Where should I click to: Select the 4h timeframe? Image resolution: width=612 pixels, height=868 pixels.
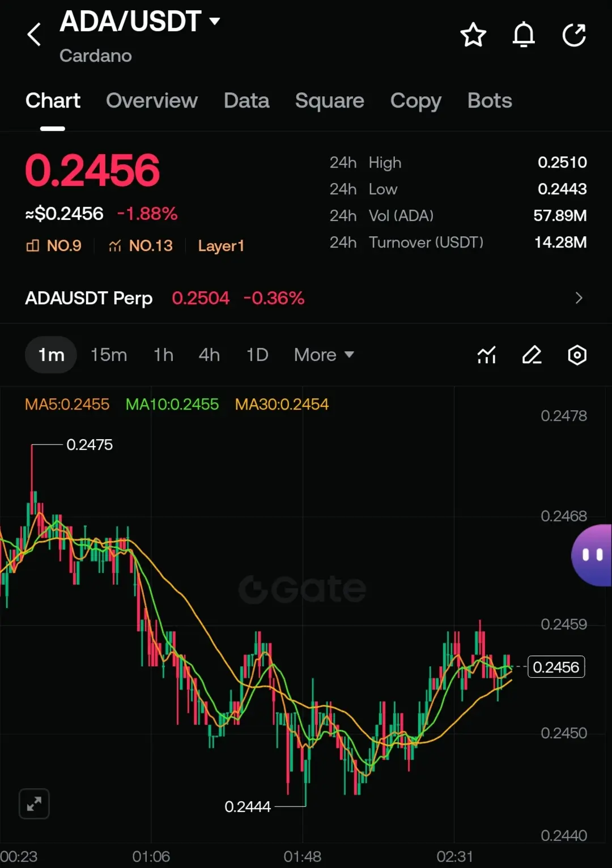click(209, 355)
